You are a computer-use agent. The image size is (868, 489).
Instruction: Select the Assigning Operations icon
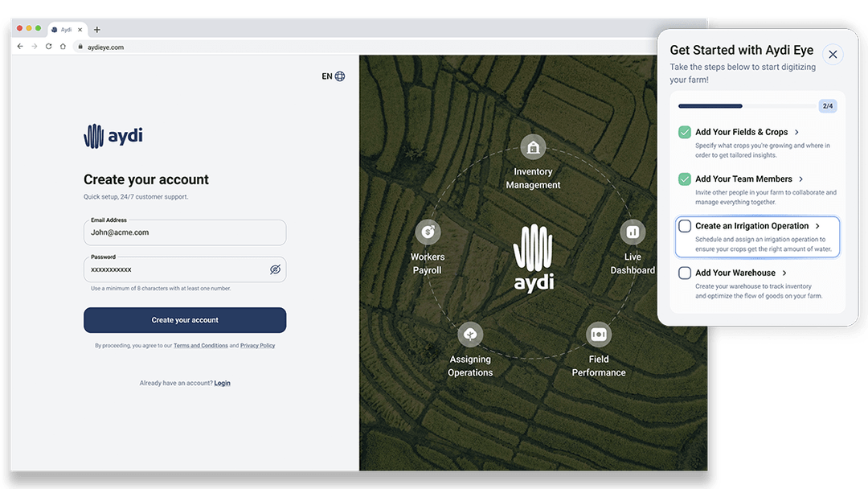click(471, 335)
